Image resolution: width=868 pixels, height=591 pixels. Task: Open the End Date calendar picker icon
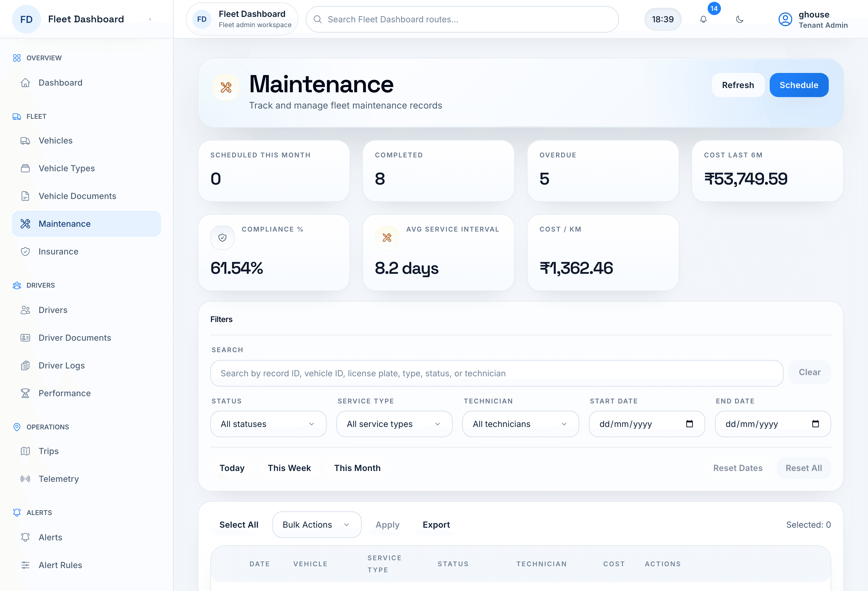815,424
